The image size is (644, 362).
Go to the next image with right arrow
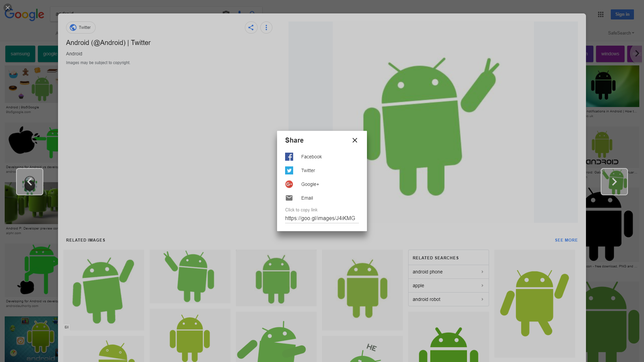pos(614,182)
